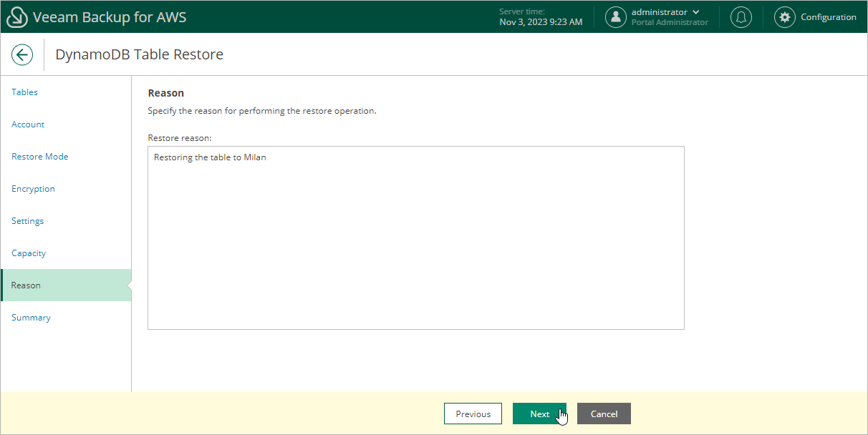Go to the Account step
The width and height of the screenshot is (868, 435).
28,124
